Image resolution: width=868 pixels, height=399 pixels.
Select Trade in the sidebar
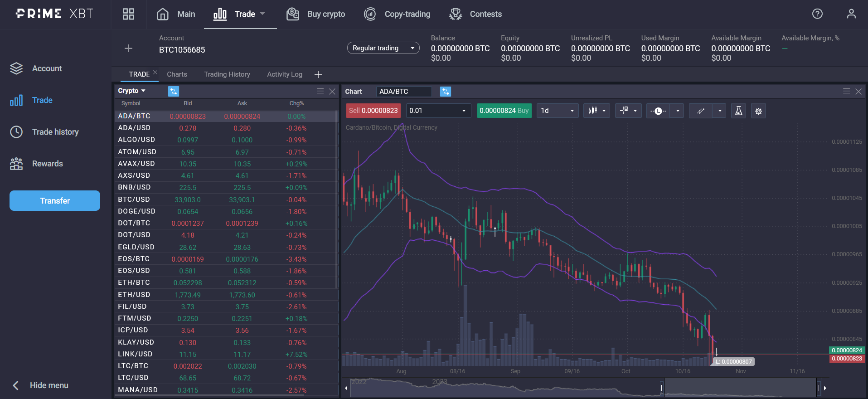point(31,100)
